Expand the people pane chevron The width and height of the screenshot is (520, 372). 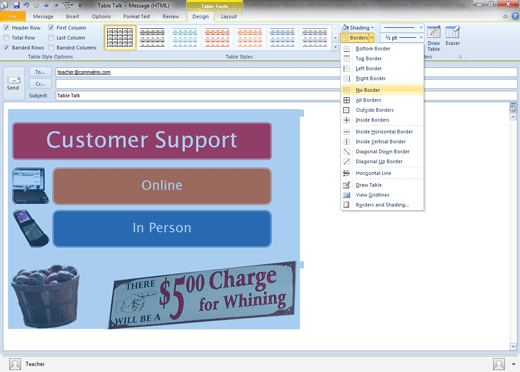click(513, 364)
